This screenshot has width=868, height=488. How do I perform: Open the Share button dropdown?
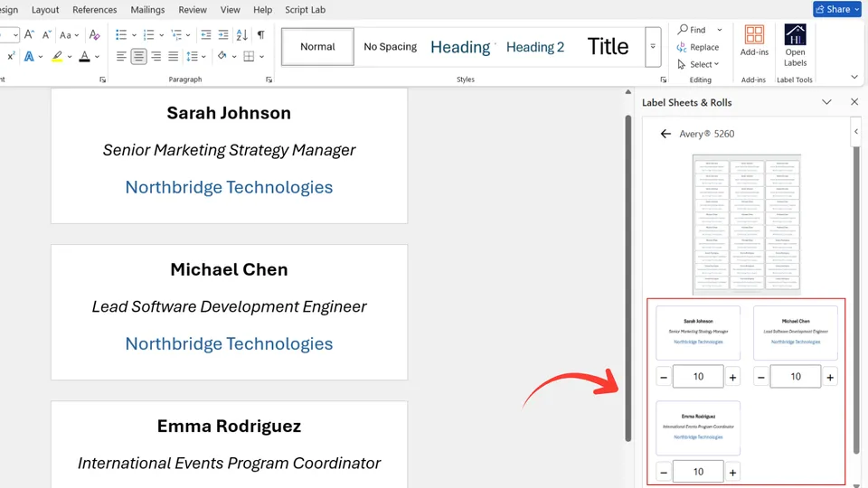(x=855, y=9)
